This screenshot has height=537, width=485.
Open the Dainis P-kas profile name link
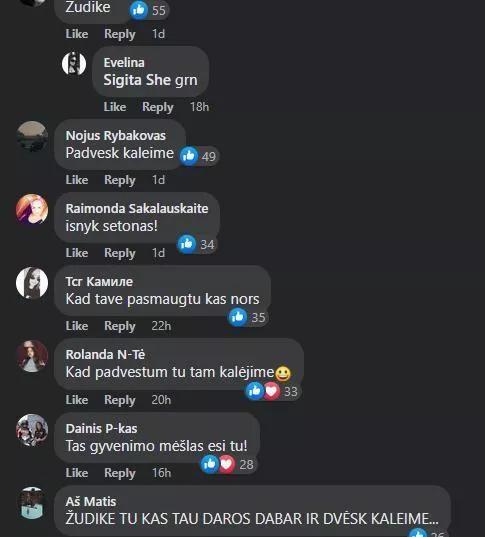coord(101,428)
